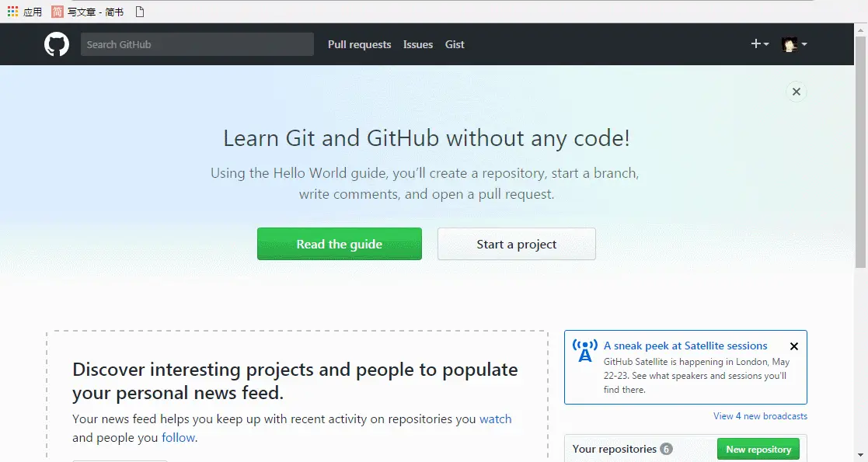This screenshot has height=462, width=868.
Task: Open A sneak peek at Satellite sessions
Action: click(685, 346)
